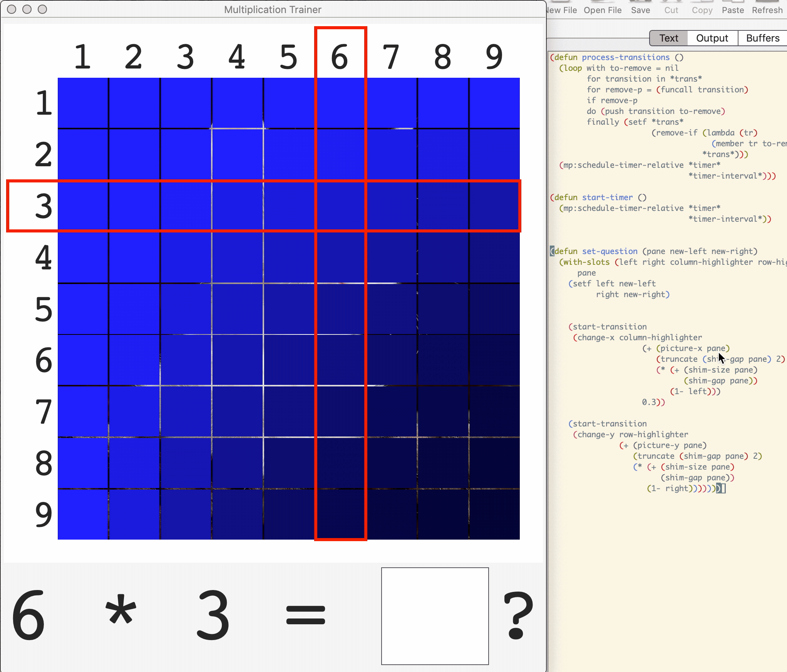Click the row header number 3

point(43,206)
